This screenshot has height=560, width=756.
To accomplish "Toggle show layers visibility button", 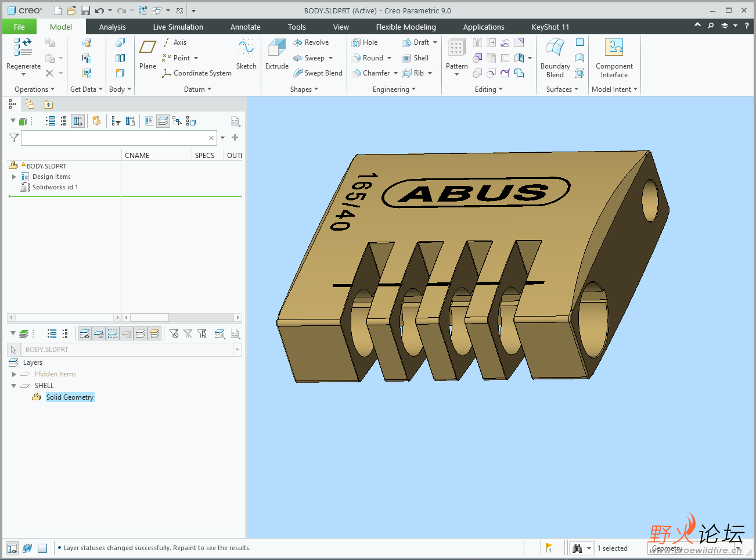I will tap(85, 333).
